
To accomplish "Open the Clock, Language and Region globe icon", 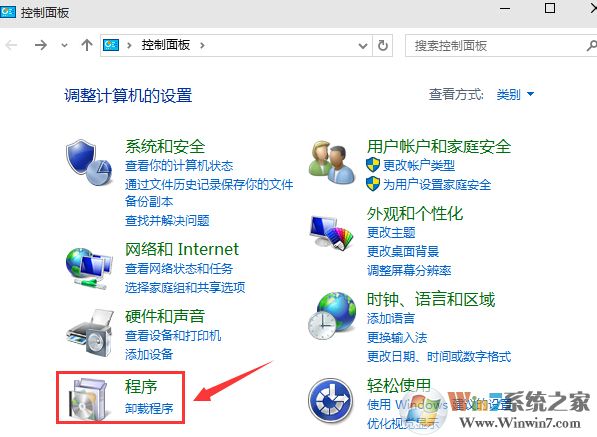I will click(332, 316).
